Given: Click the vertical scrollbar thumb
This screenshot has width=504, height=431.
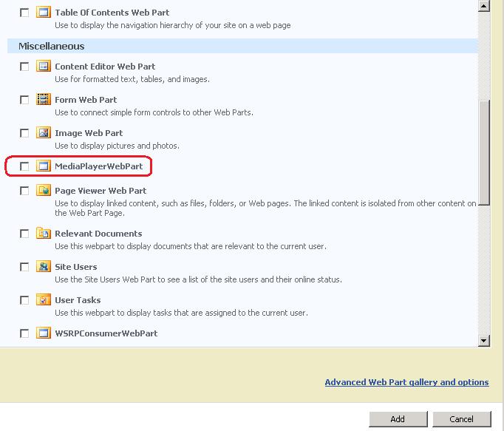Looking at the screenshot, I should 484,152.
